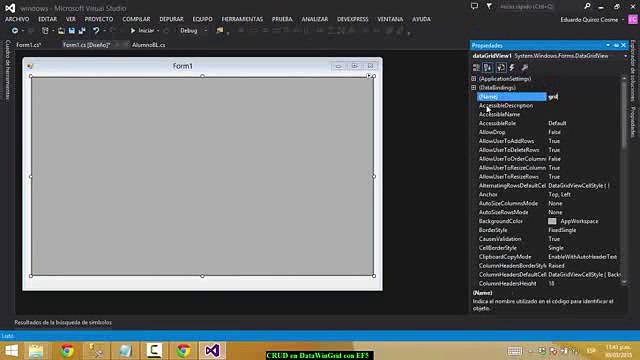Screen dimensions: 640x360
Task: Click the Navigate Backward toolbar icon
Action: (15, 31)
